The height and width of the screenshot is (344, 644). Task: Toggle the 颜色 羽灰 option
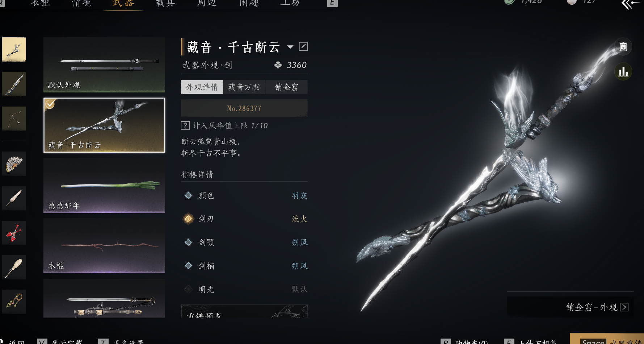244,195
